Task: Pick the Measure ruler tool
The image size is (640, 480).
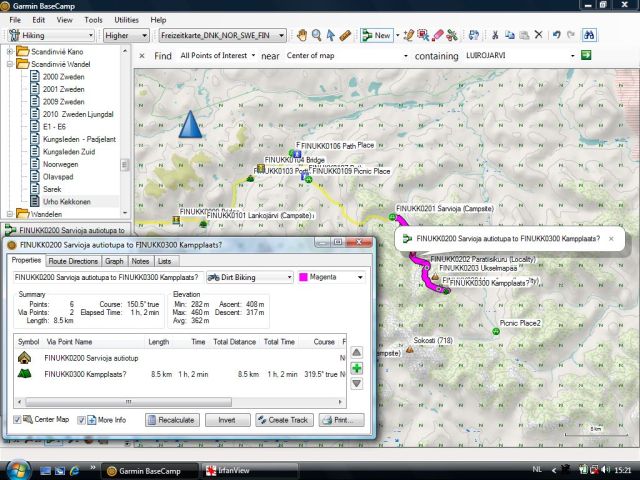Action: [x=345, y=35]
